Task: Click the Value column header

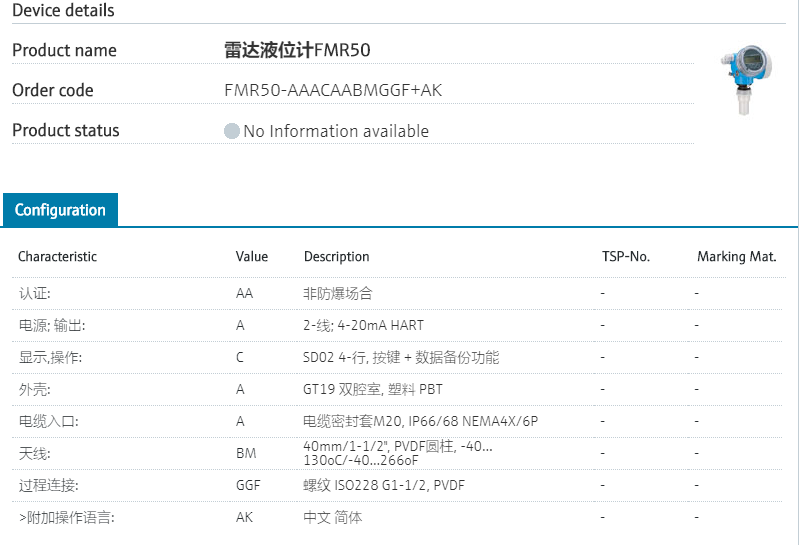Action: pos(252,257)
